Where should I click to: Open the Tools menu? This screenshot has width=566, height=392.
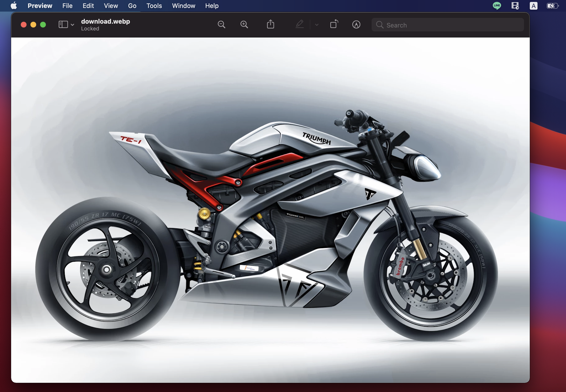pyautogui.click(x=154, y=6)
